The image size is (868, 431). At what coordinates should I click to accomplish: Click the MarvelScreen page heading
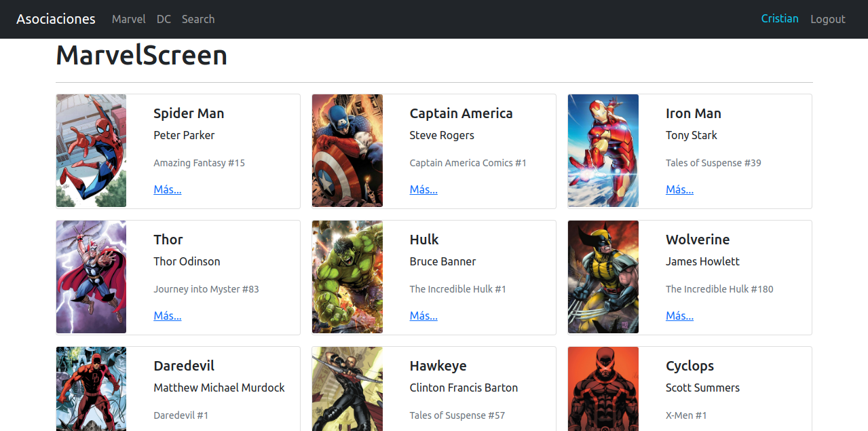pyautogui.click(x=141, y=56)
